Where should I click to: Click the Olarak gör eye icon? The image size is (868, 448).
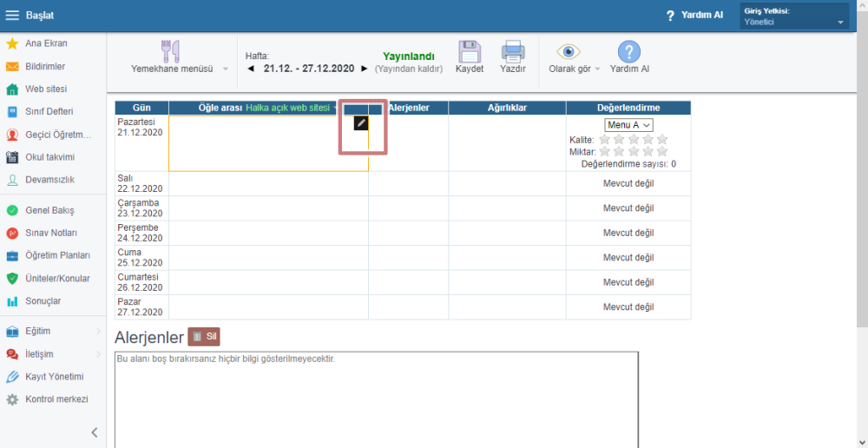[569, 51]
